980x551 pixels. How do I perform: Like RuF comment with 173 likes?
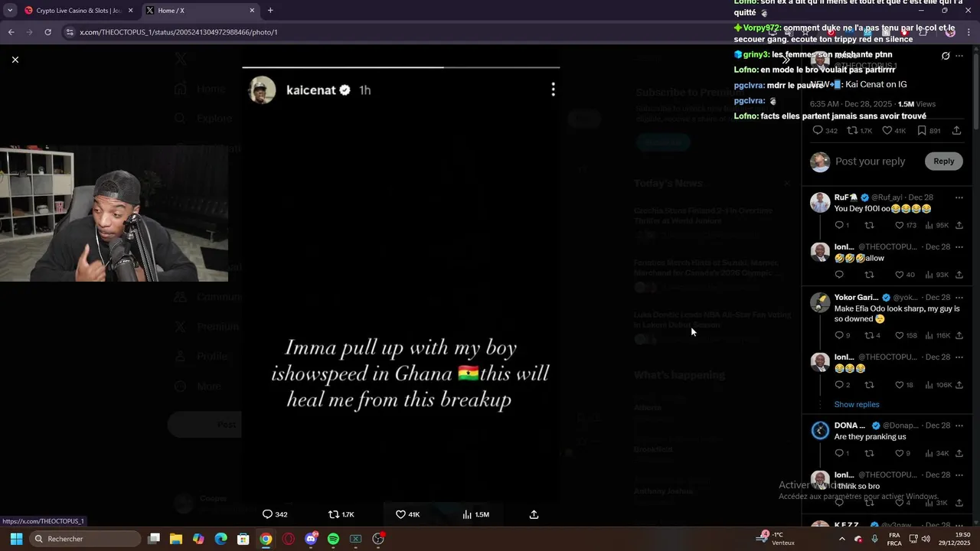(906, 225)
